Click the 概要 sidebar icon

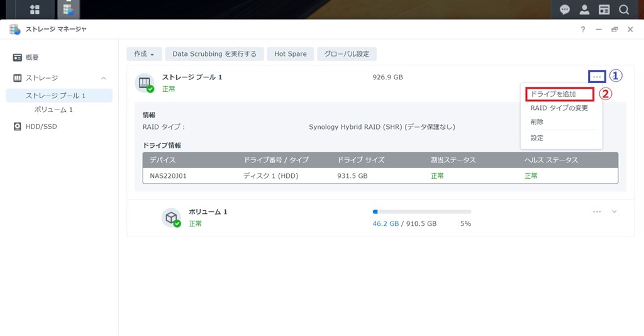click(17, 57)
